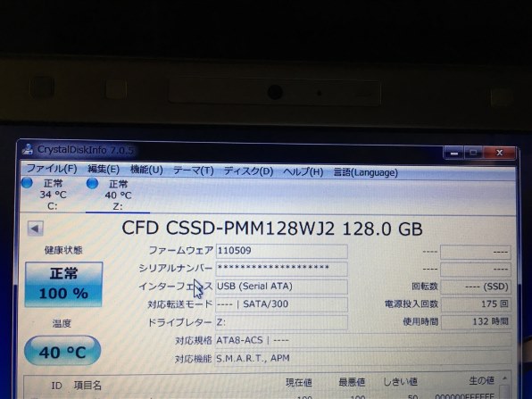Click the rotation rate value (SSD)

pos(476,287)
